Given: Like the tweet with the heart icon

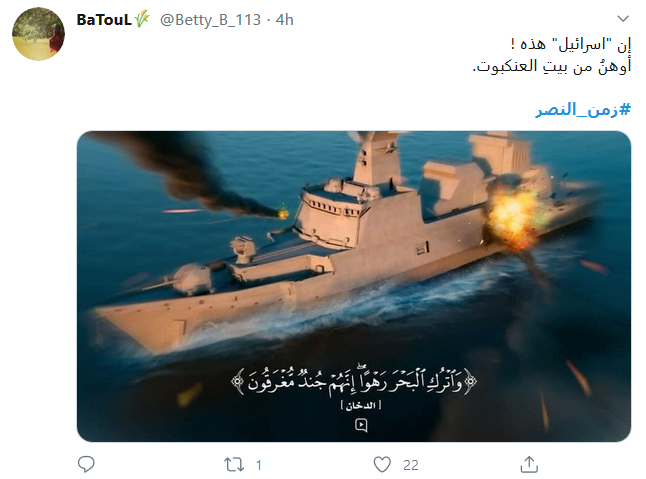Looking at the screenshot, I should pyautogui.click(x=382, y=465).
